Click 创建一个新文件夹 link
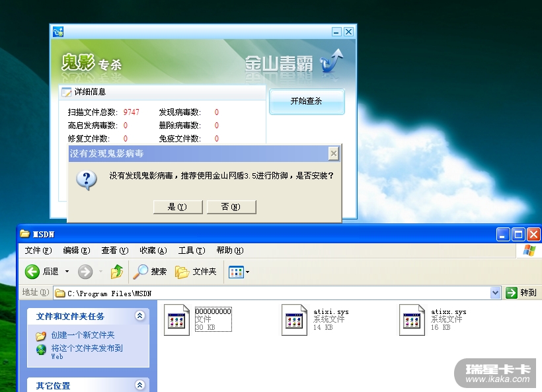 point(83,335)
